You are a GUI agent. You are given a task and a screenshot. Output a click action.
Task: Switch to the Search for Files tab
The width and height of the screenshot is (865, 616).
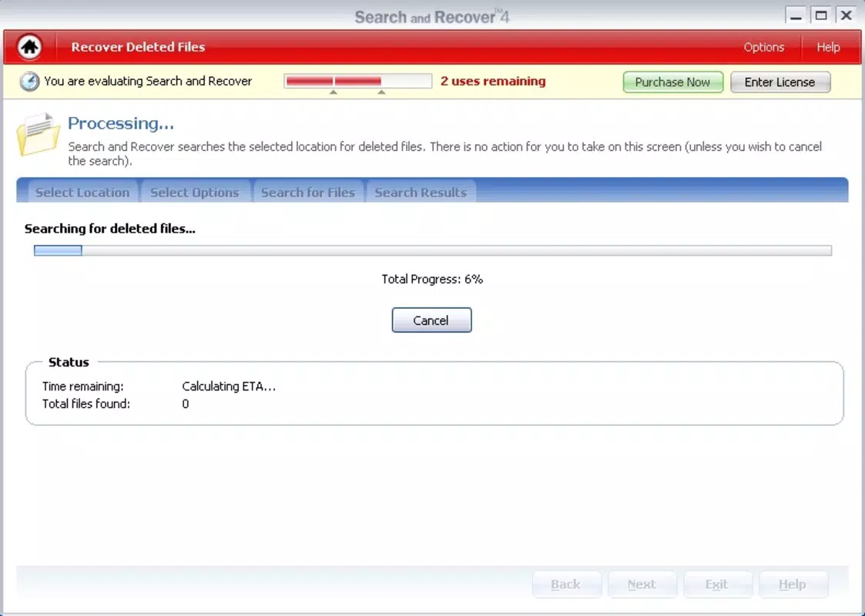[x=308, y=192]
